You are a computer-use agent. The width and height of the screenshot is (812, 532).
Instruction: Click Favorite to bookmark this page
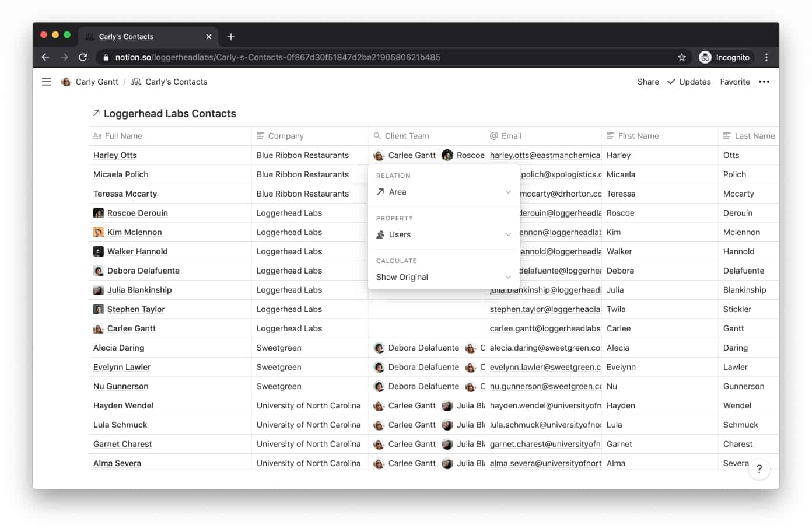(x=734, y=82)
